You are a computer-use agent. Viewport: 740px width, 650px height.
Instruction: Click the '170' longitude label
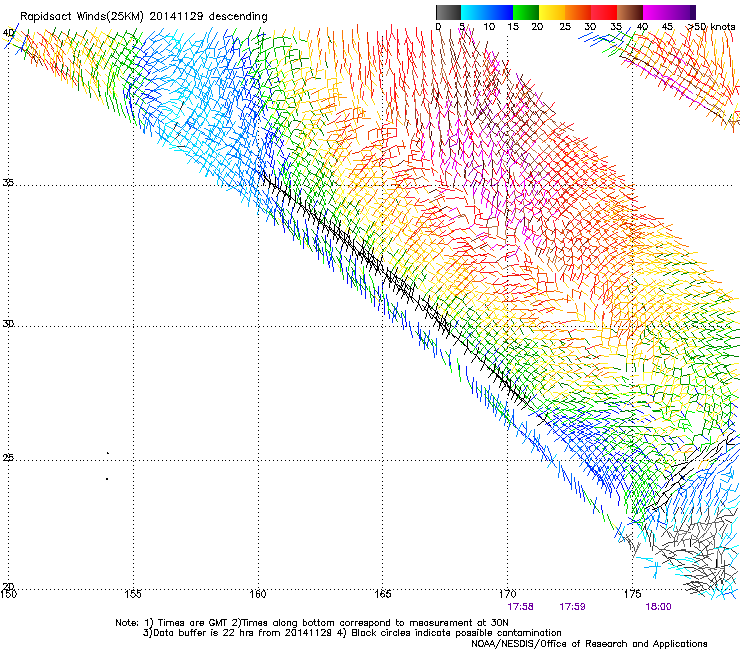507,594
